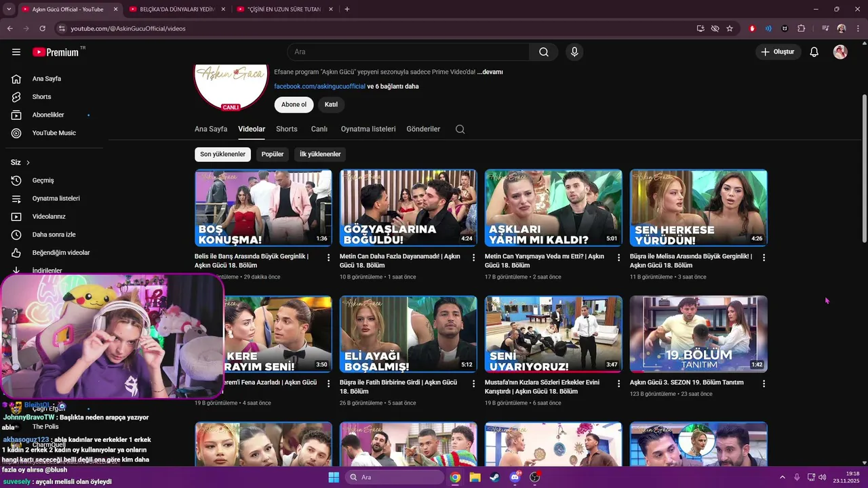868x488 pixels.
Task: Open YouTube Music in sidebar
Action: [53, 134]
